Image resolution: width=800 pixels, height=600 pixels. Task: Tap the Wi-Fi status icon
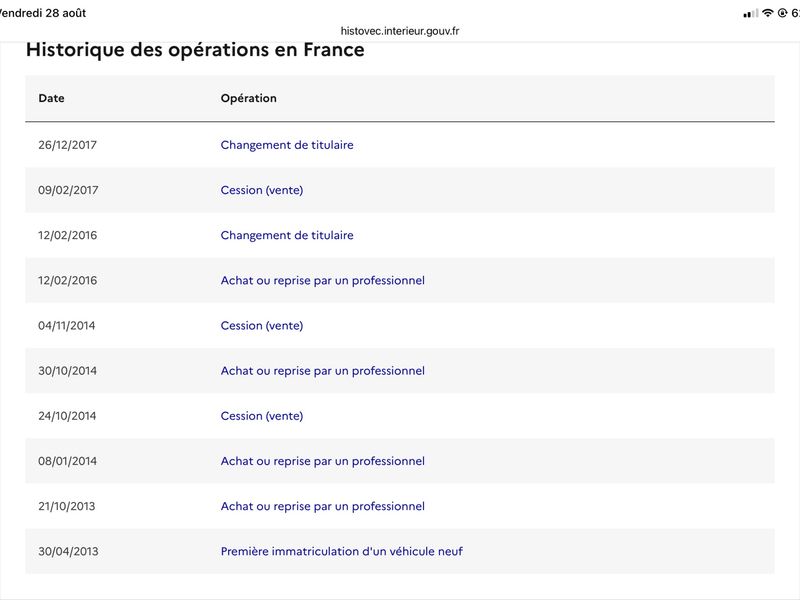pos(767,13)
